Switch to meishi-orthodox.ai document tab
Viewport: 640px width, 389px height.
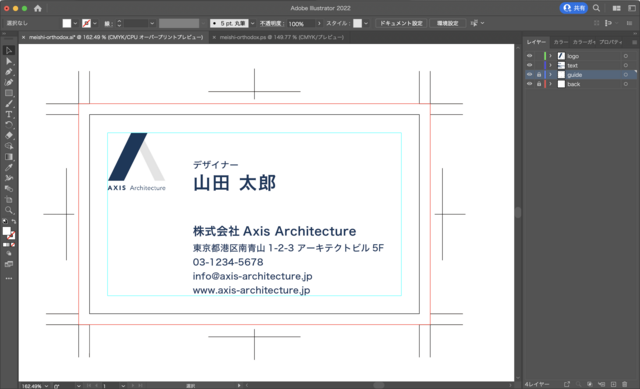tap(116, 37)
